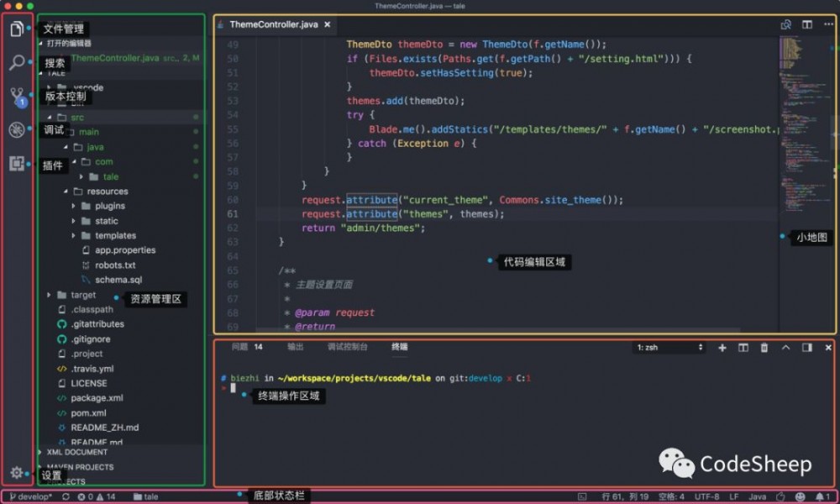Click the sync icon next to develop branch

click(x=66, y=496)
